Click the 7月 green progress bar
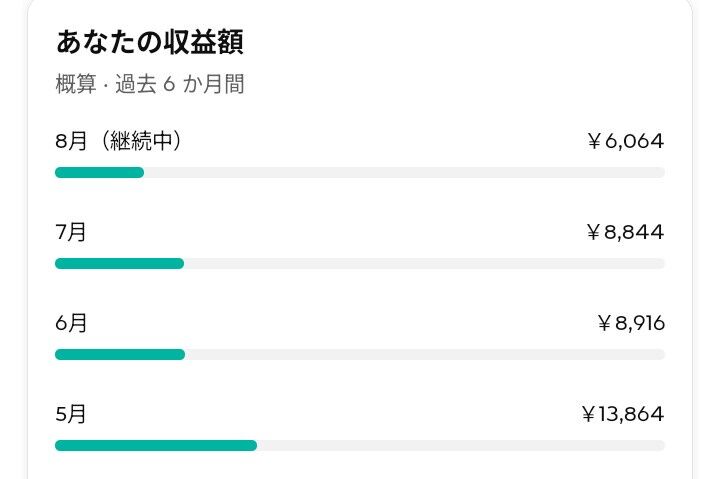This screenshot has width=720, height=479. tap(119, 264)
